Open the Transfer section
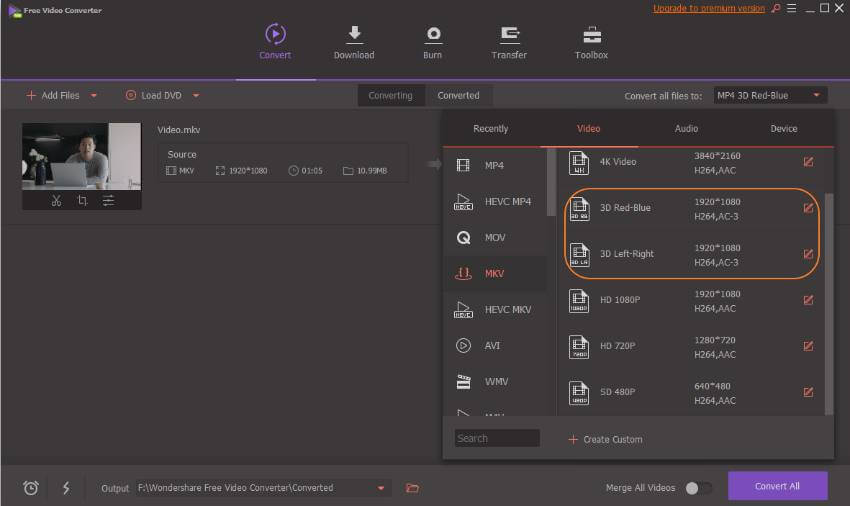Screen dimensions: 850x506 (x=509, y=42)
